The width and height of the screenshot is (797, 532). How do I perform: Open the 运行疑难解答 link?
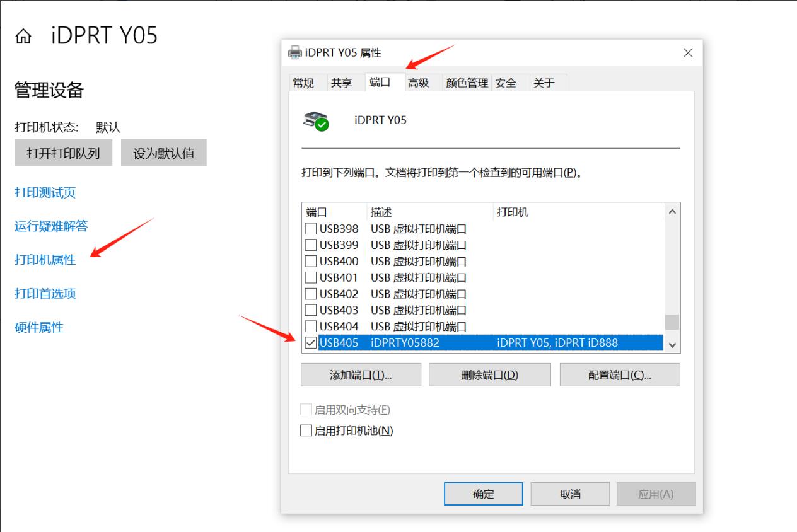tap(51, 226)
